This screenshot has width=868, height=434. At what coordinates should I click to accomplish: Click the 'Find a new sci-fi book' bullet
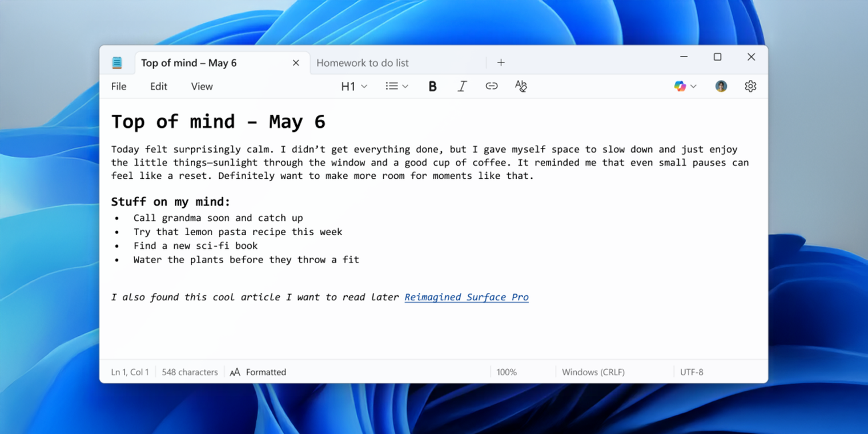195,246
